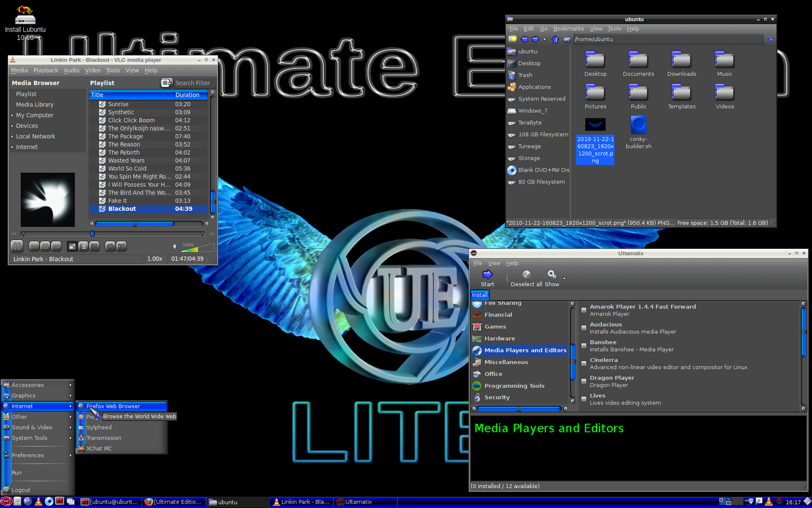This screenshot has height=508, width=812.
Task: Skip to previous track in VLC
Action: coord(34,246)
